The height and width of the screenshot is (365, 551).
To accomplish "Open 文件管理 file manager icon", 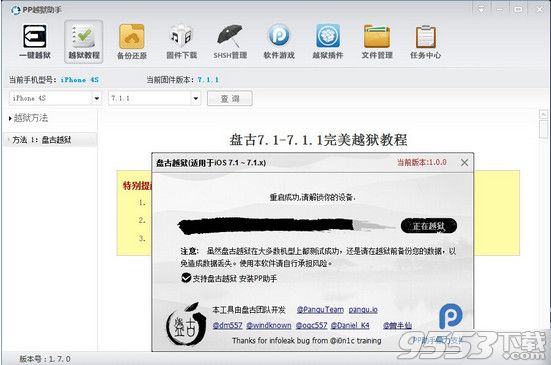I will [x=377, y=41].
